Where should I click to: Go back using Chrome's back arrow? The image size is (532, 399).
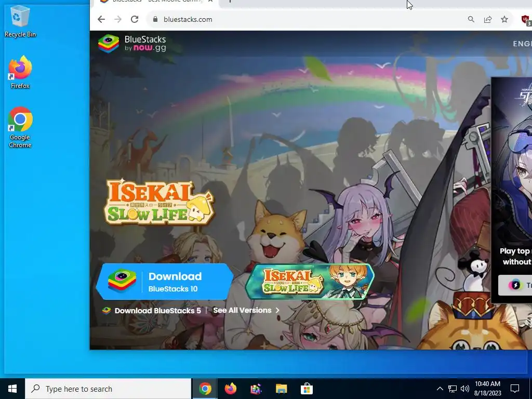101,19
